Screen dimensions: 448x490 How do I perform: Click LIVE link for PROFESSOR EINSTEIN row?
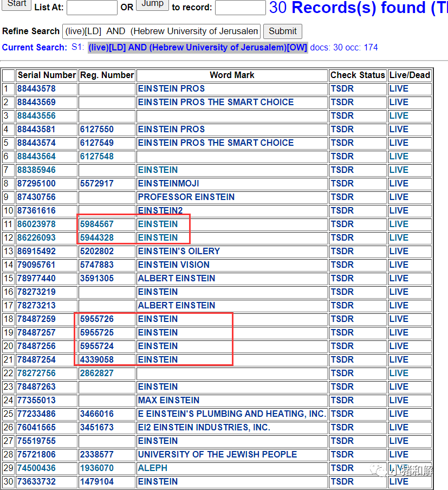coord(399,197)
